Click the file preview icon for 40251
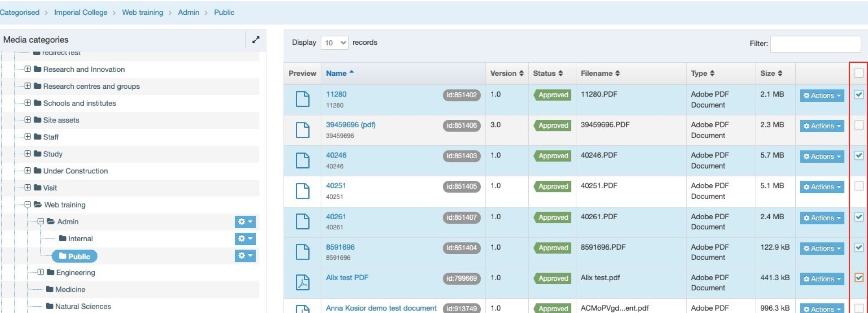 (302, 191)
